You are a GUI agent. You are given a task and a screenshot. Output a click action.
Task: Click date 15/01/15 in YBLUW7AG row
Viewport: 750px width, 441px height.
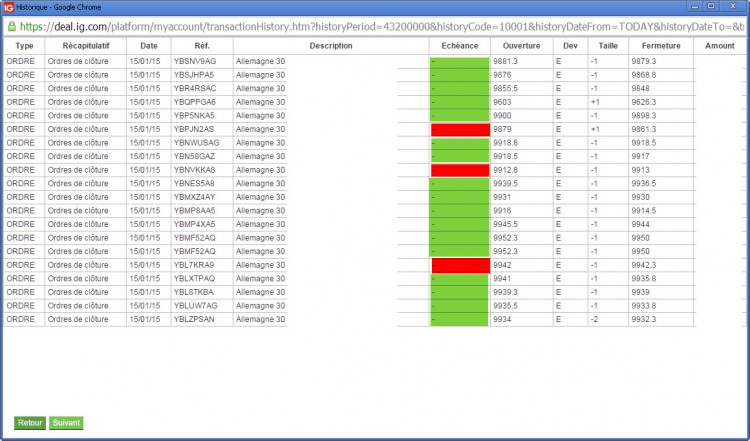click(x=144, y=306)
